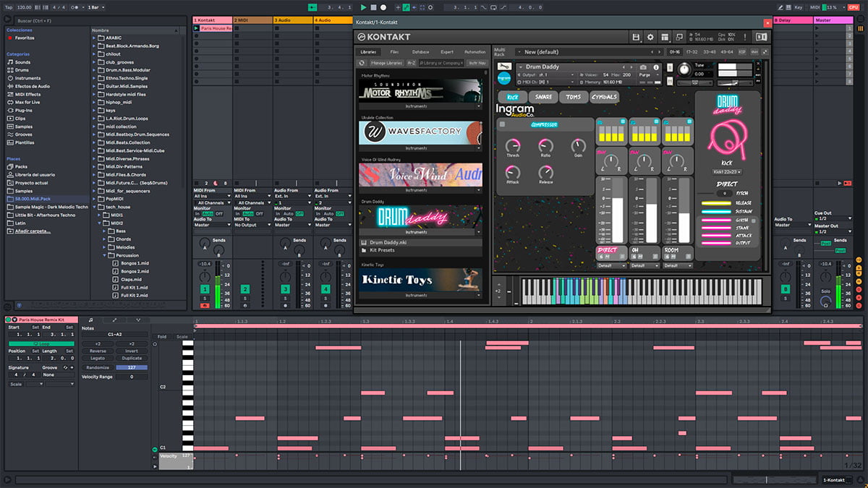This screenshot has width=868, height=488.
Task: Click the Duplicate button in Notes panel
Action: pyautogui.click(x=132, y=358)
